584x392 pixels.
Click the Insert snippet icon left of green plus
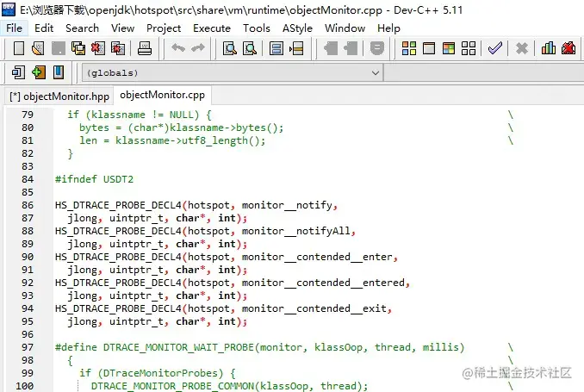[x=18, y=72]
